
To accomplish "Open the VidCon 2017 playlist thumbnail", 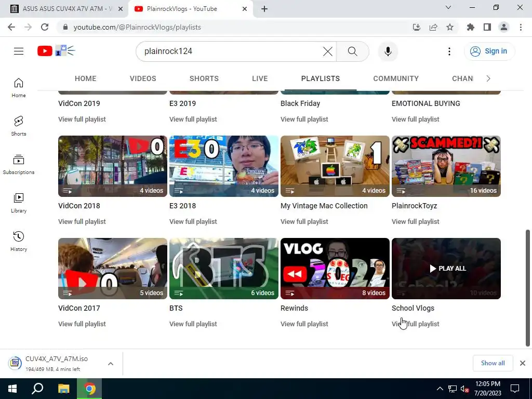I will tap(113, 269).
